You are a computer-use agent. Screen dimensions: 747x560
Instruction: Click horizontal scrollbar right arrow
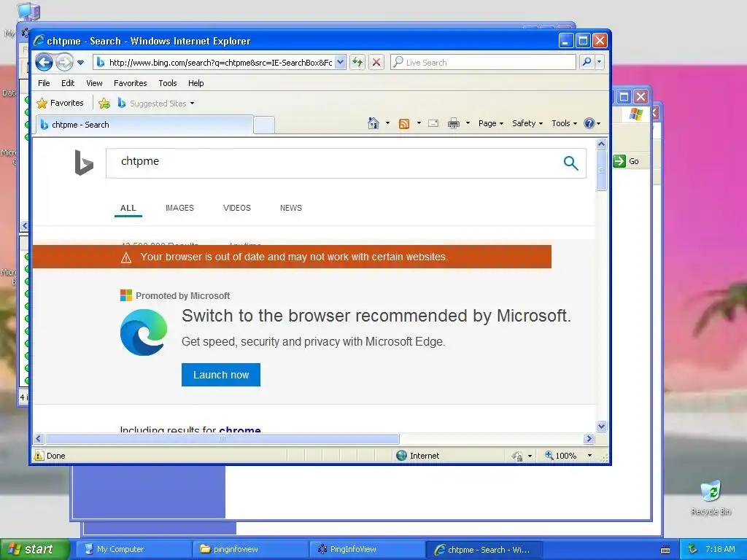[589, 438]
